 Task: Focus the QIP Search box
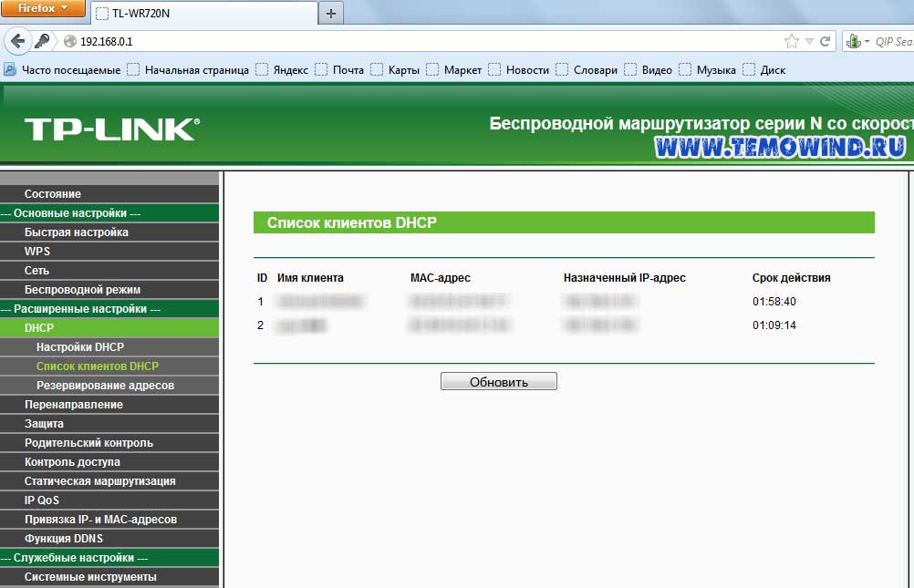click(x=893, y=41)
